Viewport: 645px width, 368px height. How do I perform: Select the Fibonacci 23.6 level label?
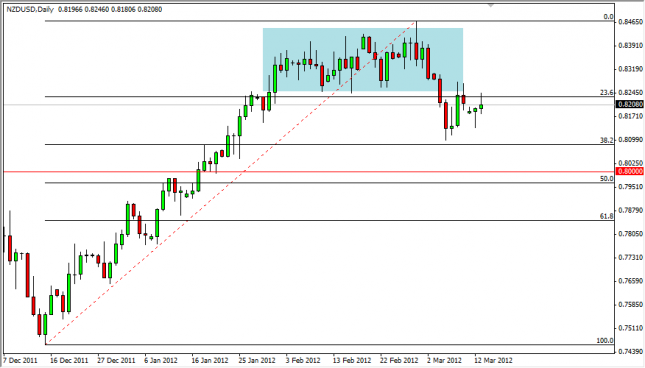(606, 93)
